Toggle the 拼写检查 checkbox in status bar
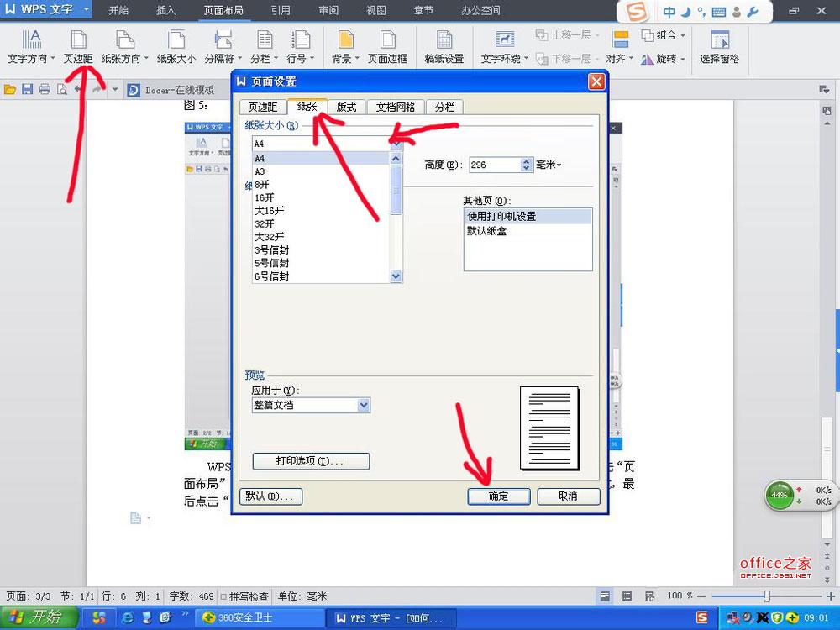The image size is (840, 630). [223, 596]
